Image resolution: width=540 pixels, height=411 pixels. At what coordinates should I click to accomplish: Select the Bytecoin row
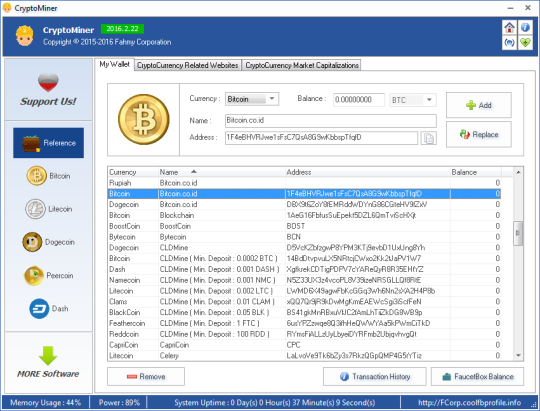click(304, 237)
